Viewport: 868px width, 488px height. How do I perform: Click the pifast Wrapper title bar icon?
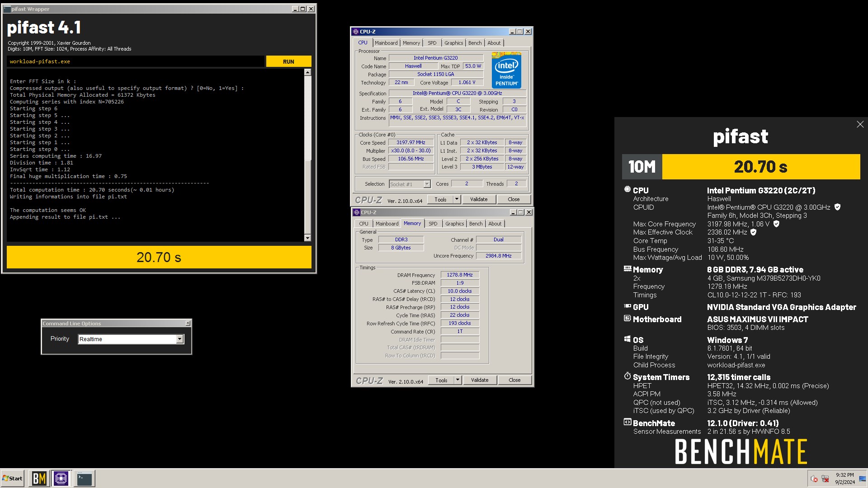click(x=7, y=9)
